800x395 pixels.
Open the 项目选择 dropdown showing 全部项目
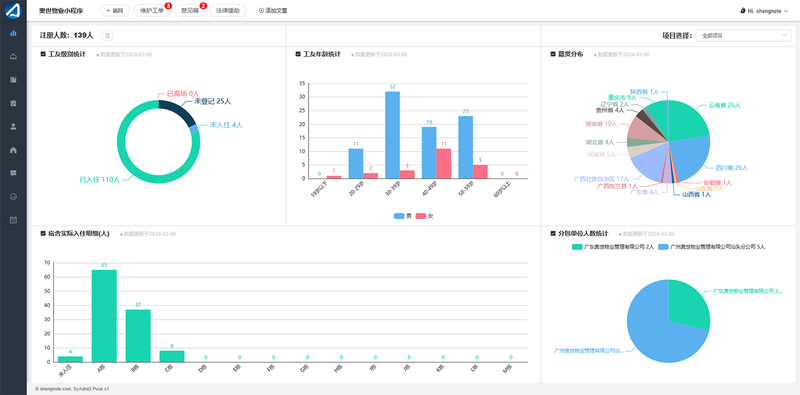coord(743,36)
